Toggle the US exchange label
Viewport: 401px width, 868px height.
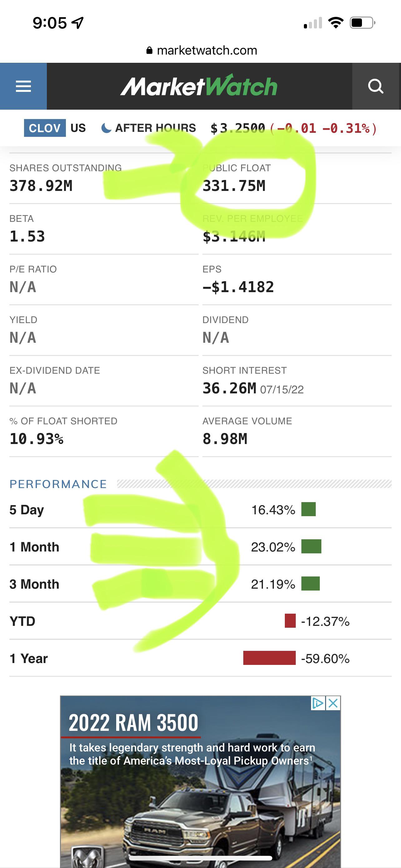(77, 128)
